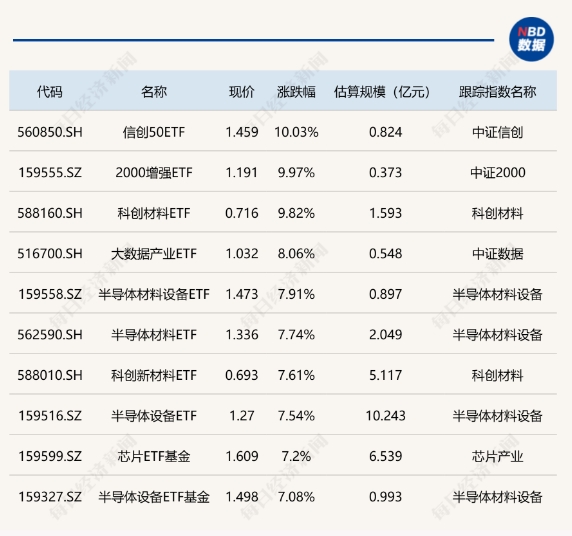Click the 2.049 estimated scale value
This screenshot has width=572, height=536.
click(x=385, y=335)
